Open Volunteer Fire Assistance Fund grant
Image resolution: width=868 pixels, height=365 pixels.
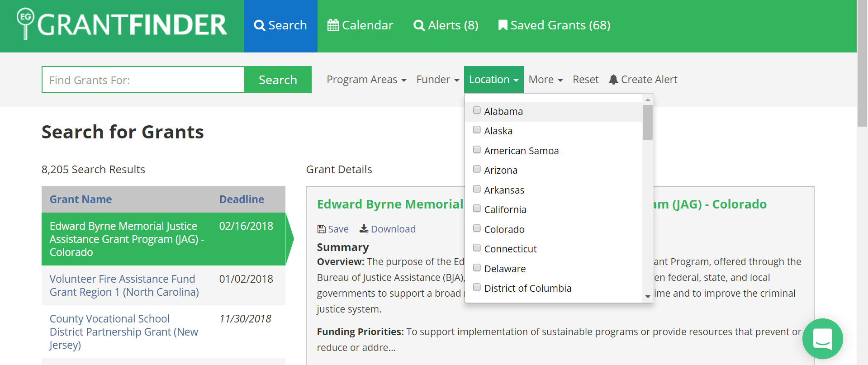[x=124, y=285]
